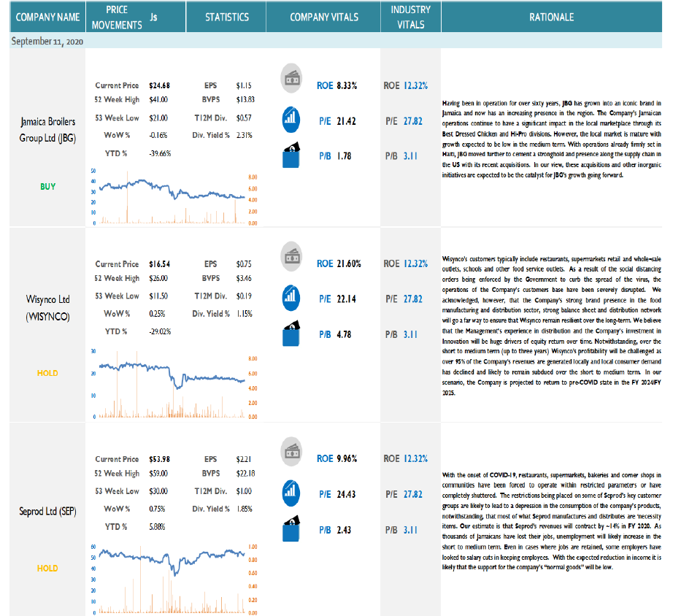
Task: Click the industry ROE 12.32% in Wisynco row
Action: tap(415, 263)
